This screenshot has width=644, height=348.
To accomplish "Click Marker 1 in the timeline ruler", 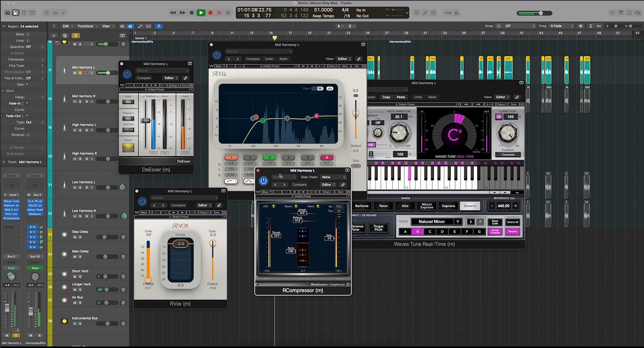I will click(141, 38).
